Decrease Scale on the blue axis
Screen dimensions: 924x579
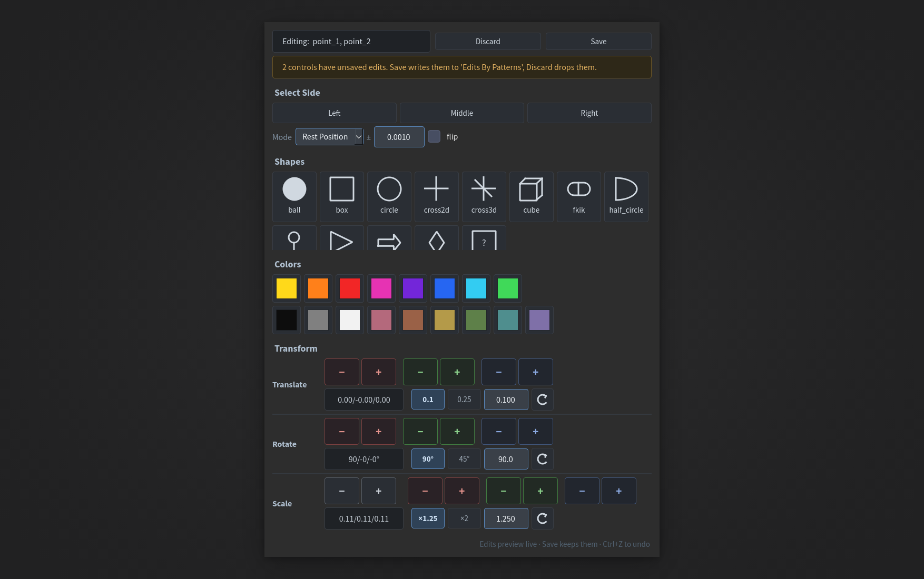coord(582,491)
